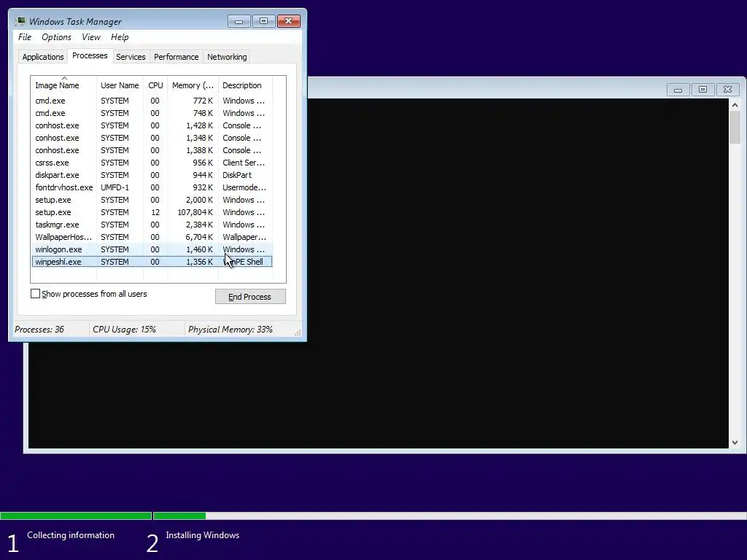This screenshot has height=560, width=747.
Task: Click the console vertical scrollbar thumb
Action: 735,127
